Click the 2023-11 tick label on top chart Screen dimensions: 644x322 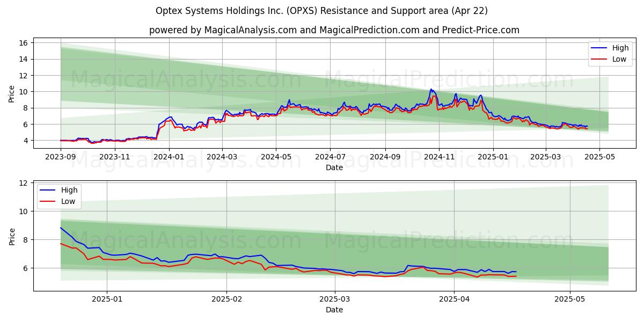(x=115, y=157)
